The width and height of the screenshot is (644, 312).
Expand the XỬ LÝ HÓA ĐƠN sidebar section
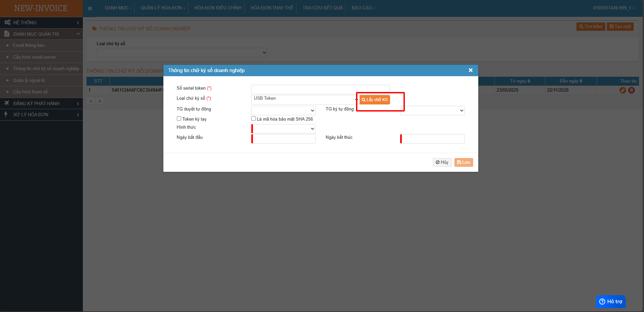(x=41, y=115)
